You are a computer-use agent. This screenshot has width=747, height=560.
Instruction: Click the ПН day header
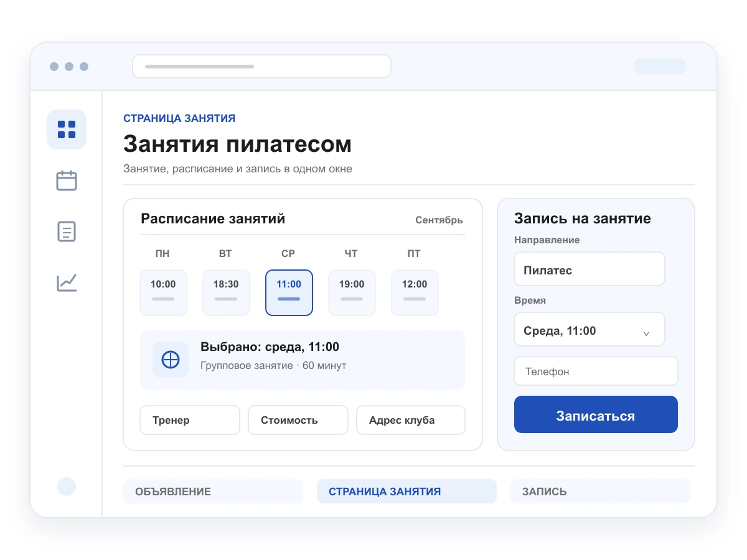click(162, 253)
